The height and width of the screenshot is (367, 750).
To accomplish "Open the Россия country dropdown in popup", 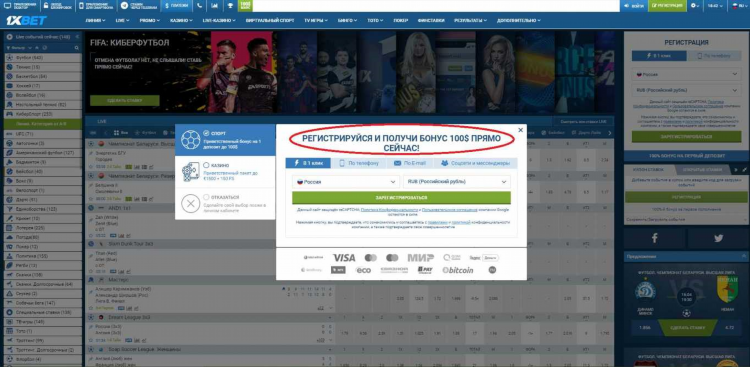I will (346, 182).
